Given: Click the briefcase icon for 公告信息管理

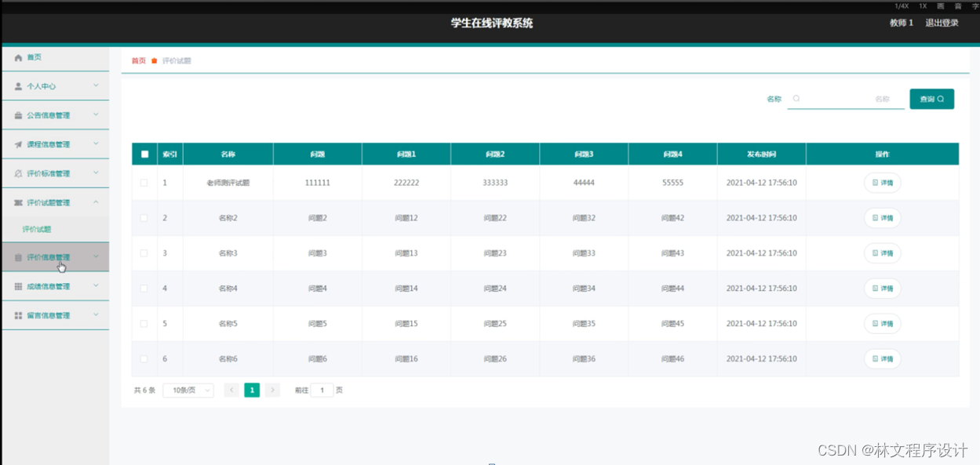Looking at the screenshot, I should tap(19, 115).
